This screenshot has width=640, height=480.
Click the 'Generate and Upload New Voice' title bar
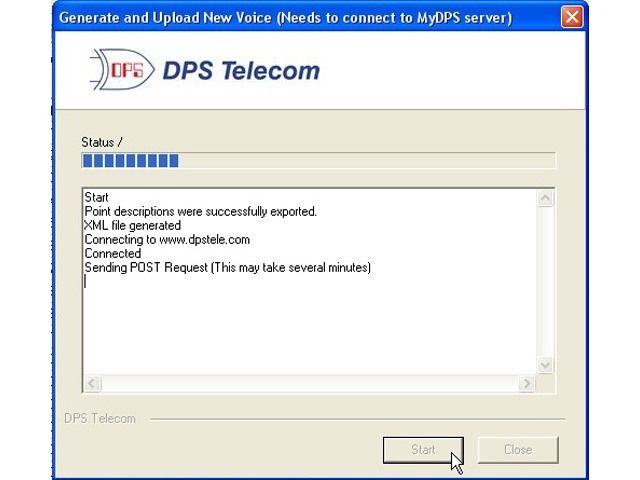click(286, 18)
